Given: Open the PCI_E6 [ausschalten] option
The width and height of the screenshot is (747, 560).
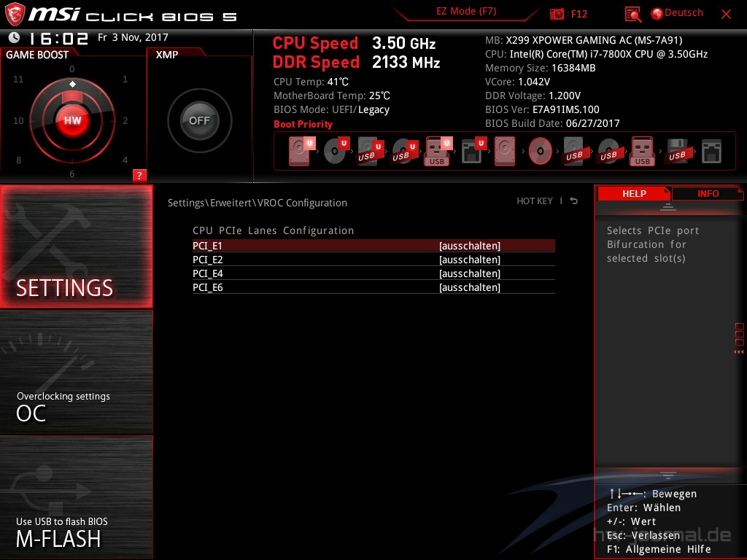Looking at the screenshot, I should pyautogui.click(x=373, y=287).
